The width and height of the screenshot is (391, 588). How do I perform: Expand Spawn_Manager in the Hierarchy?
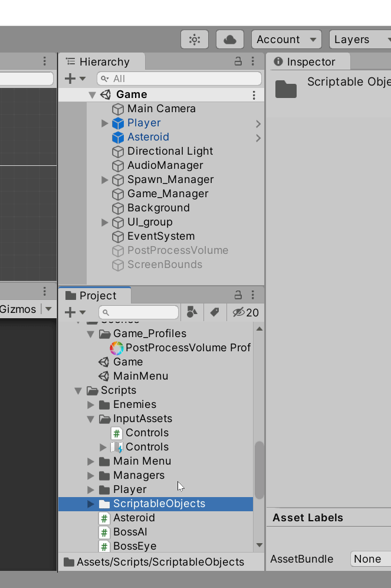click(x=104, y=180)
